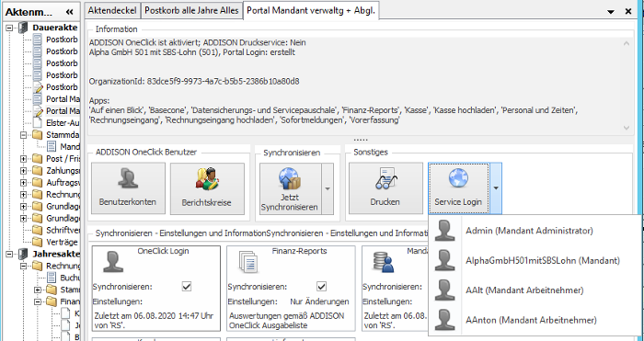
Task: Collapse the Finan folder under Rechnung
Action: (x=38, y=301)
